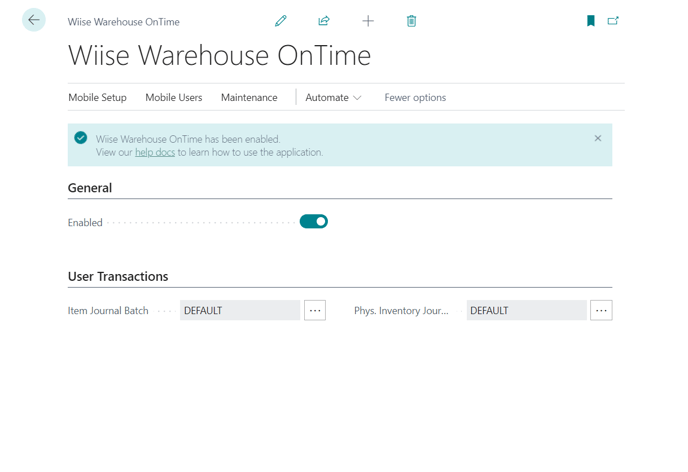The height and width of the screenshot is (472, 688).
Task: Open the Mobile Users menu
Action: (174, 97)
